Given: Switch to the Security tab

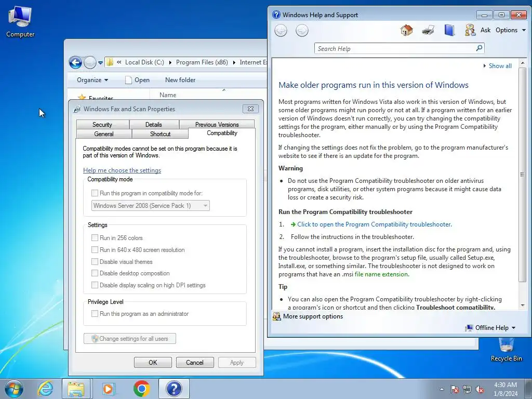Looking at the screenshot, I should pos(102,125).
